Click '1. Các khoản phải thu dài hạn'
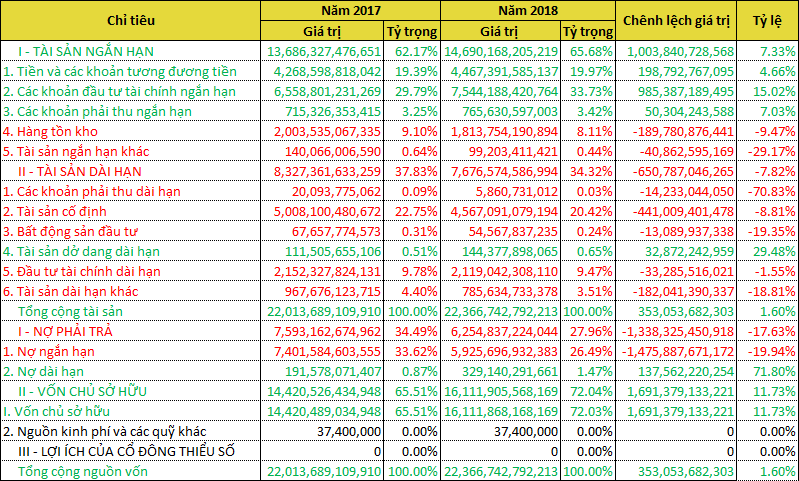Image resolution: width=799 pixels, height=481 pixels. point(92,192)
